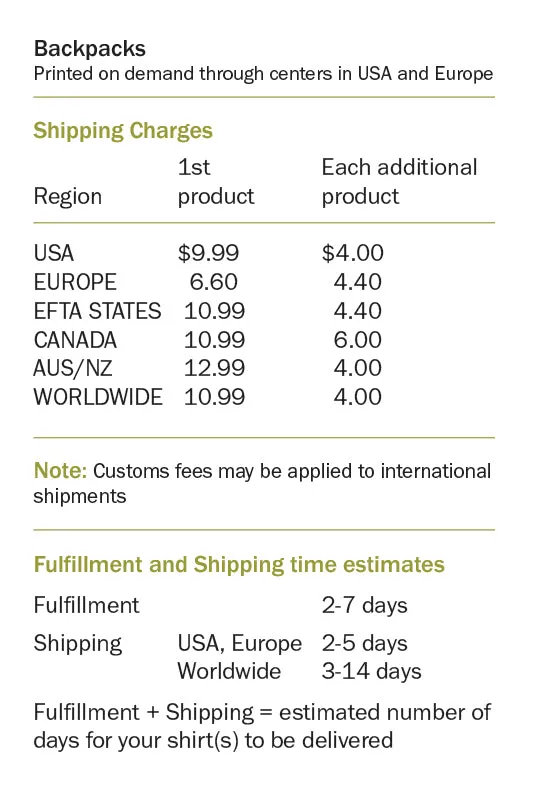Select the EUROPE region label
This screenshot has height=797, width=540.
tap(75, 282)
